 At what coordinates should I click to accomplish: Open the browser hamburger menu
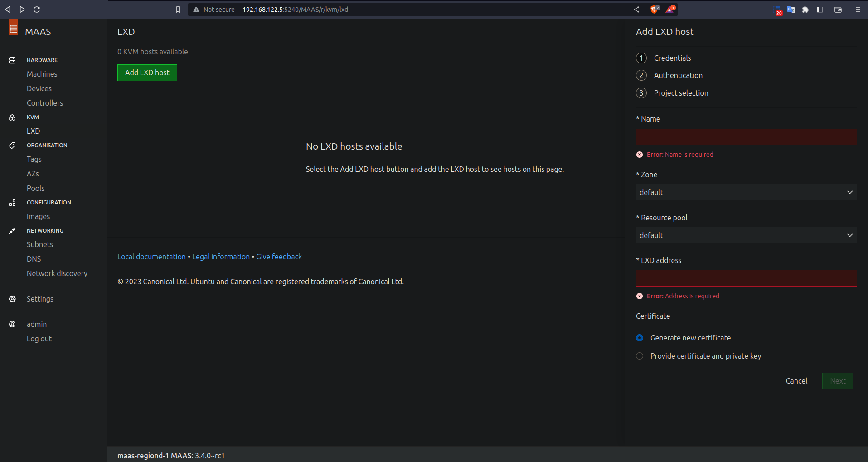[858, 10]
